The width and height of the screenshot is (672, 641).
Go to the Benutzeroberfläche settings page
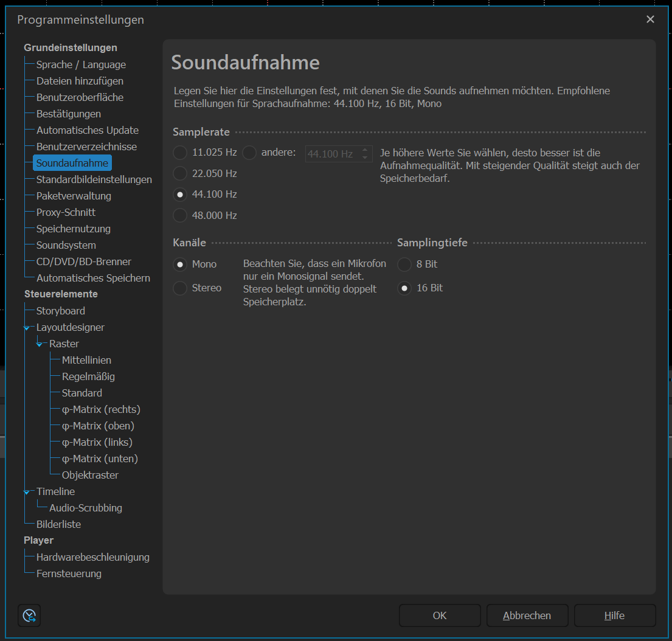point(80,97)
